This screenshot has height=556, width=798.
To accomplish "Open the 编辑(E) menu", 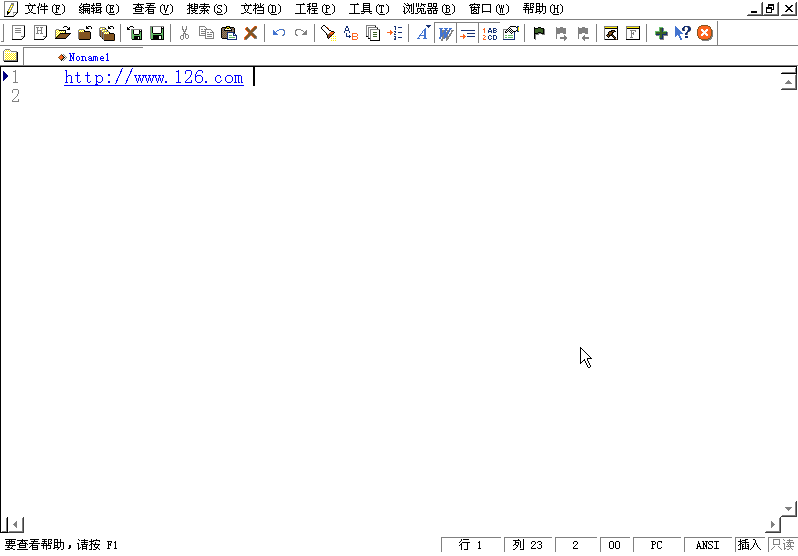I will [99, 9].
